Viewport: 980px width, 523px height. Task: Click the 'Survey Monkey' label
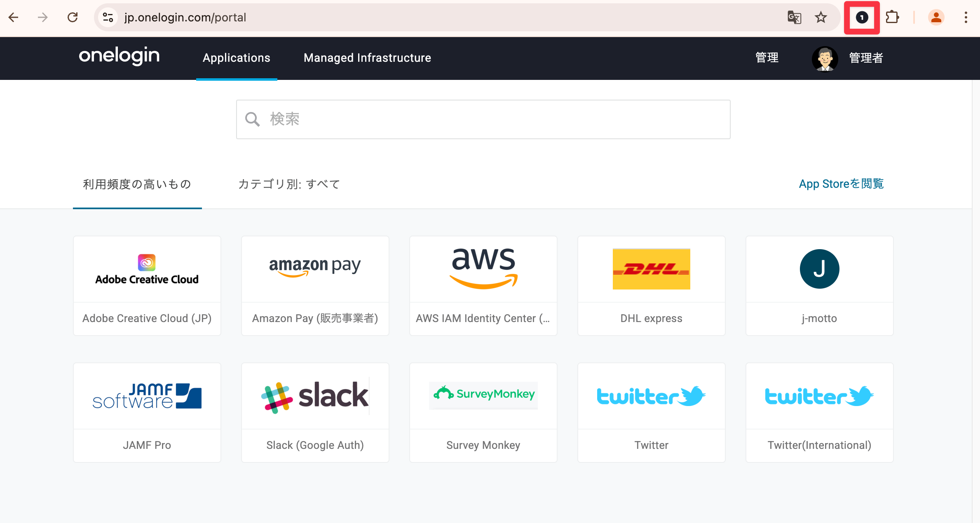point(483,445)
